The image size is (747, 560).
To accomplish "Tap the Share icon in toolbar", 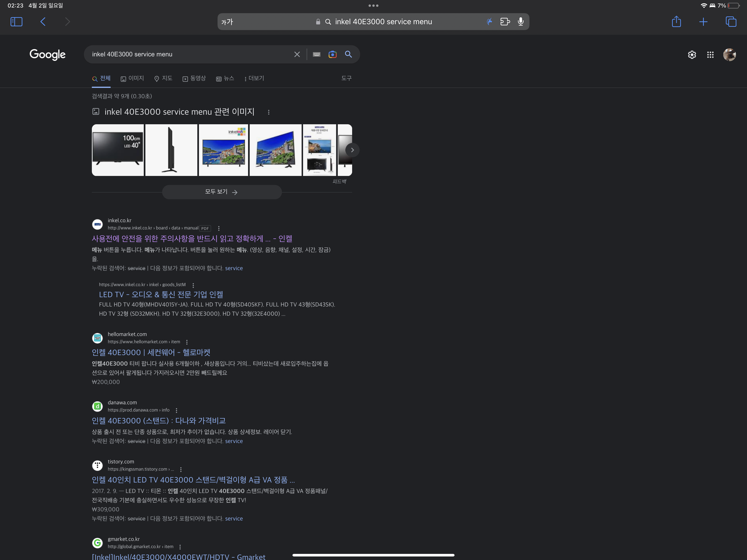I will [x=676, y=22].
